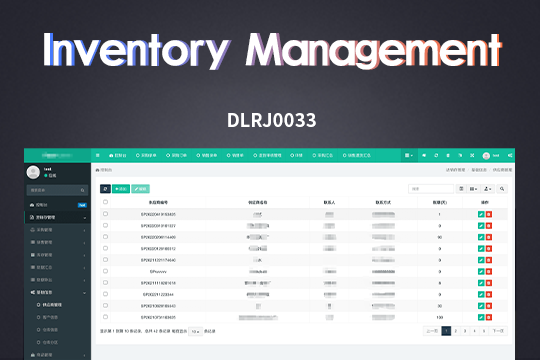Image resolution: width=540 pixels, height=360 pixels.
Task: Check the SPvvvvvv row checkbox
Action: (x=105, y=271)
